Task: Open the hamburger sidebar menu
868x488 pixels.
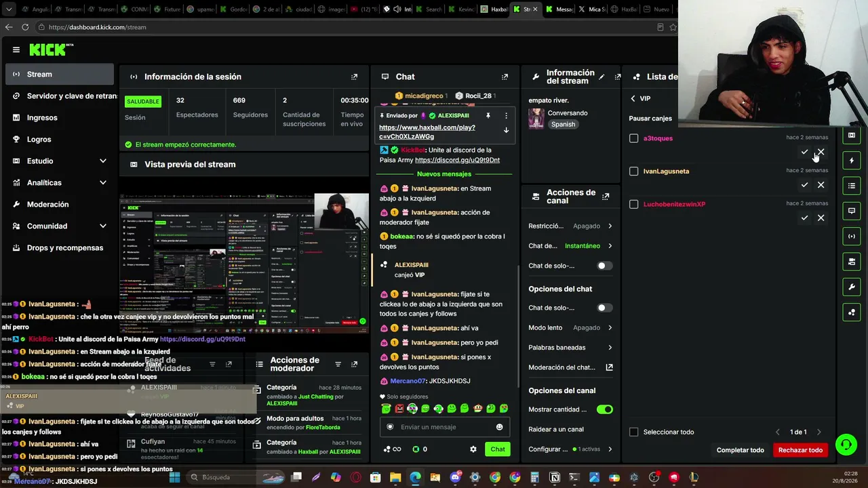Action: [16, 49]
